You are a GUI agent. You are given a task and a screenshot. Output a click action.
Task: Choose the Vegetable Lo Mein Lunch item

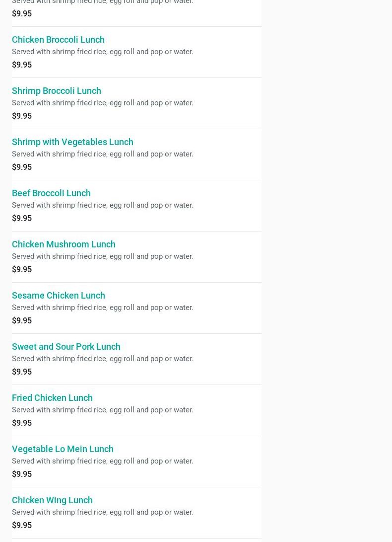[63, 449]
